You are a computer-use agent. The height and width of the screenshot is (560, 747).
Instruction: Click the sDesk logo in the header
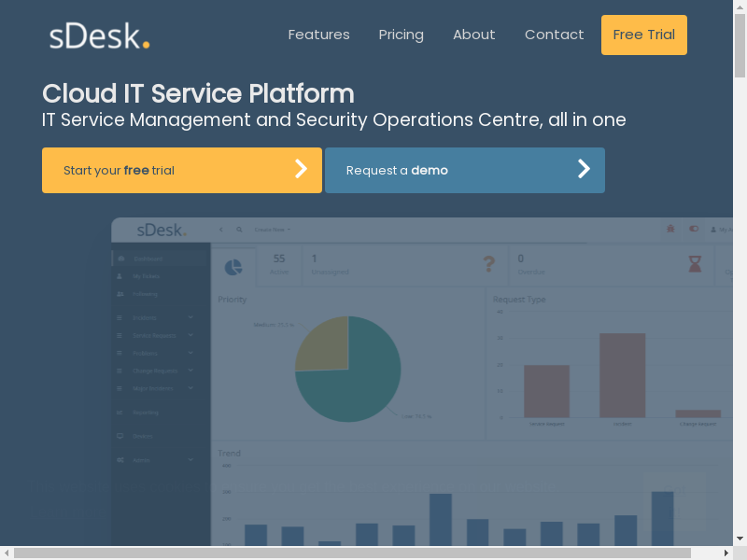pos(99,35)
